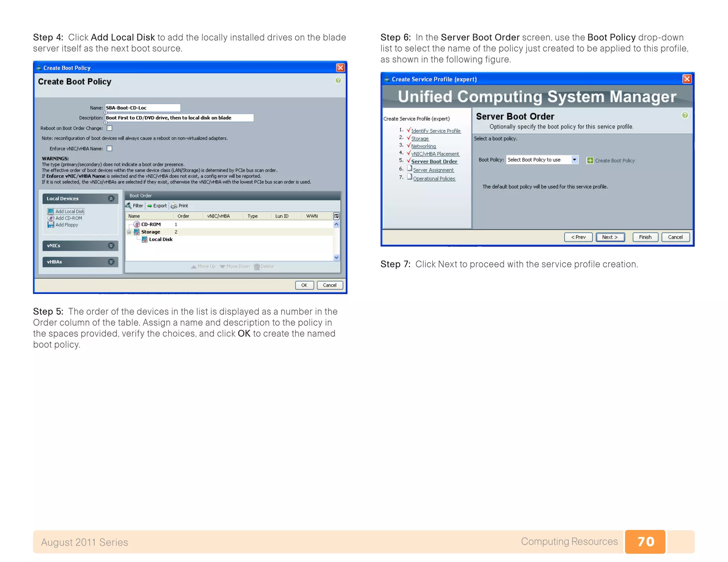Screen dimensions: 728x562
Task: Expand the vHBAs panel
Action: [111, 262]
